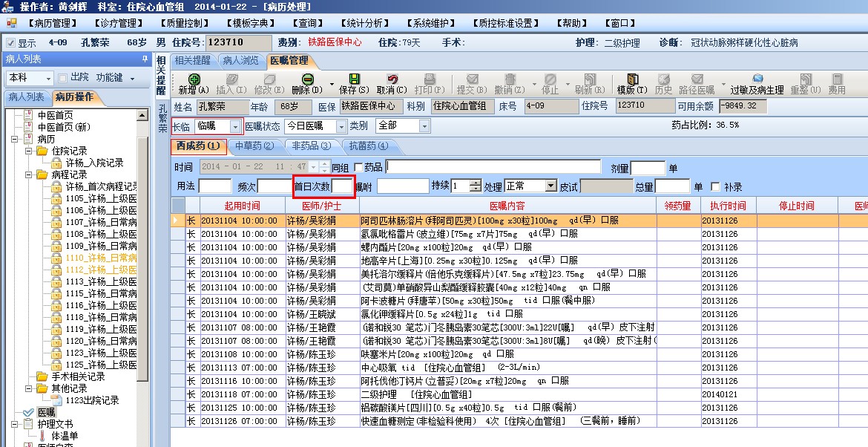Collapse the 其他记录 tree folder
Screen dimensions: 868x447
pyautogui.click(x=29, y=388)
